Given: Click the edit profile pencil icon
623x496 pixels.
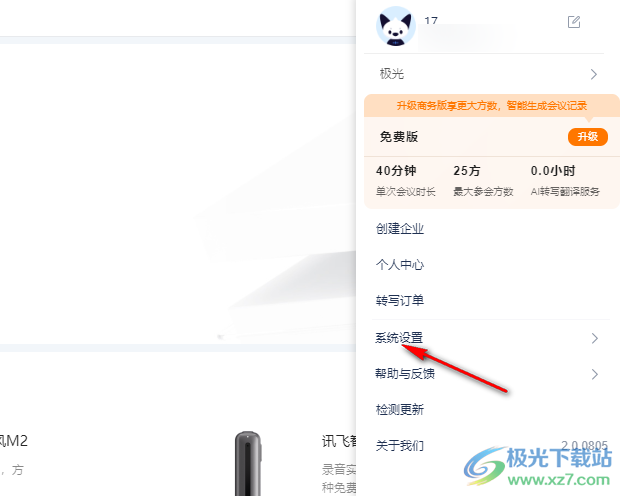Looking at the screenshot, I should pyautogui.click(x=574, y=22).
